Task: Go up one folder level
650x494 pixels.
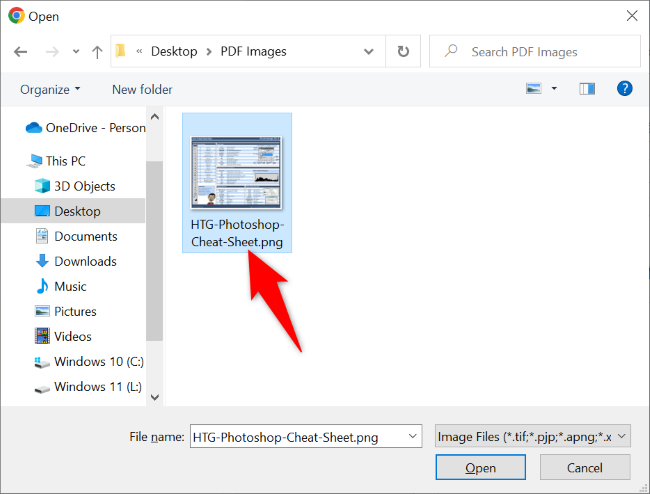Action: coord(97,52)
